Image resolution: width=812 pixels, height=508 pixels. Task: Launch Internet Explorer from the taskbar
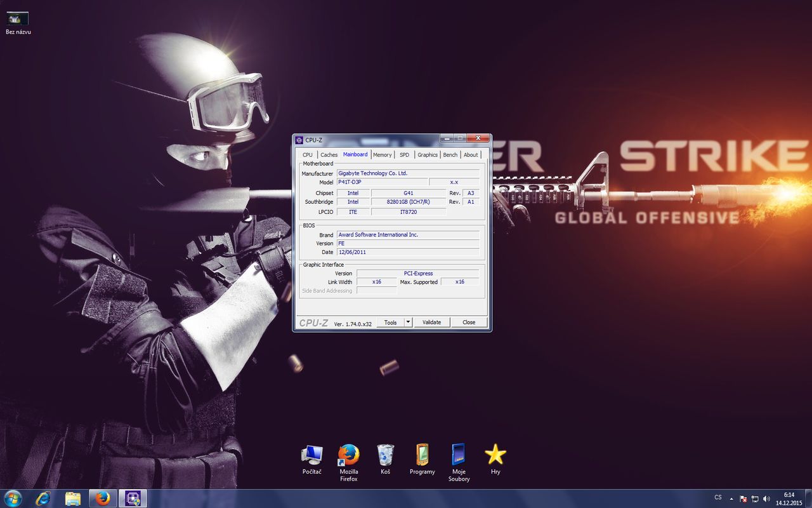pyautogui.click(x=43, y=498)
